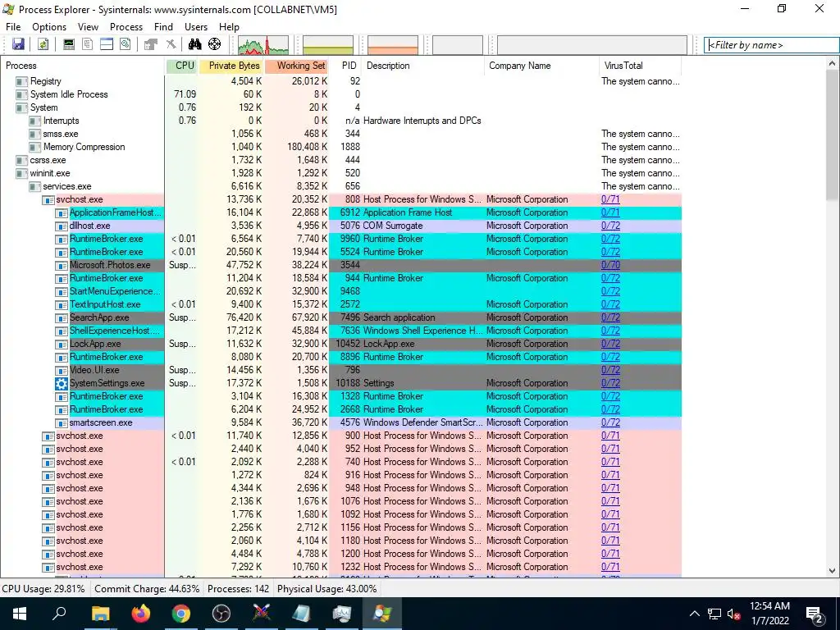Open VirusTotal 0/72 link for smartscreen.exe
Viewport: 840px width, 630px height.
coord(610,422)
